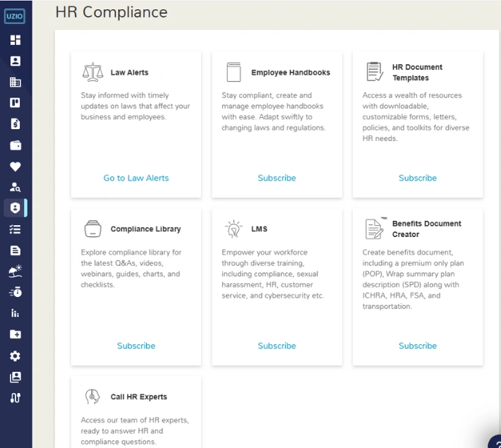This screenshot has height=448, width=501.
Task: Click the Go to Law Alerts link
Action: point(136,178)
